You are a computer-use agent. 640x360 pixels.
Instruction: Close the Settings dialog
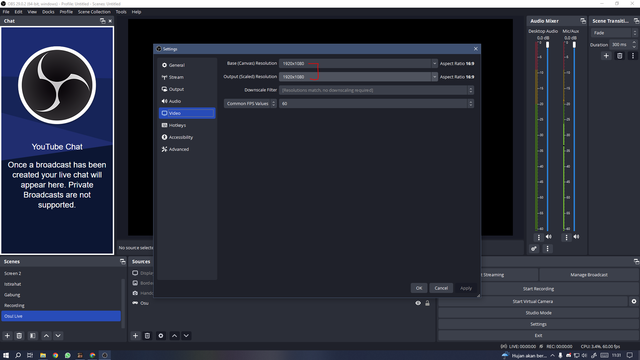476,49
